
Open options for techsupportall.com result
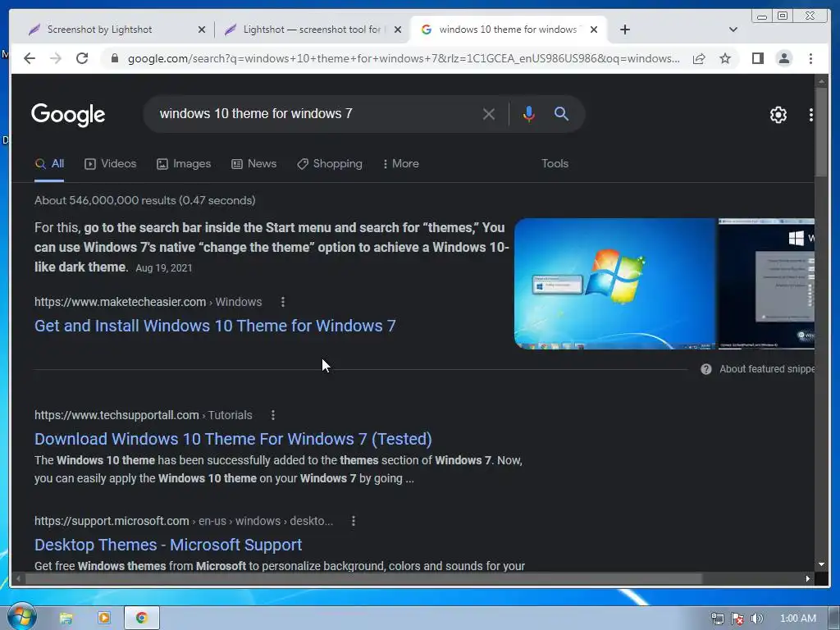[272, 415]
